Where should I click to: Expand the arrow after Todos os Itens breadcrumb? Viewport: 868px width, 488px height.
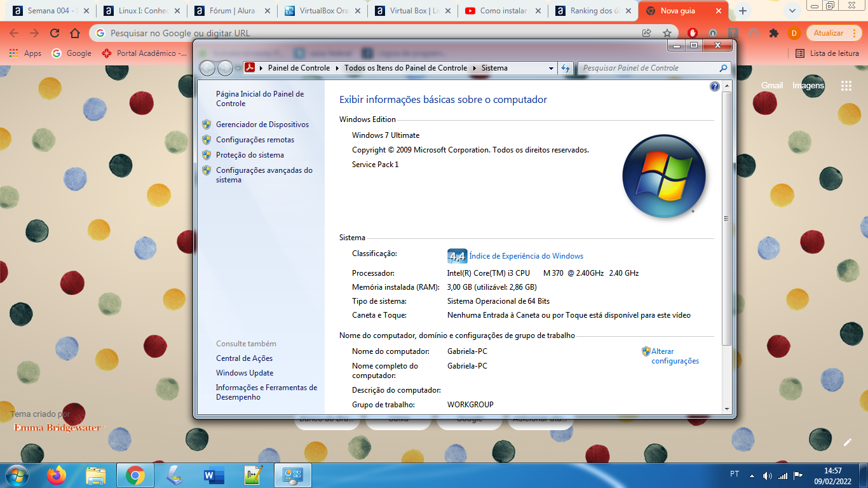pos(474,68)
